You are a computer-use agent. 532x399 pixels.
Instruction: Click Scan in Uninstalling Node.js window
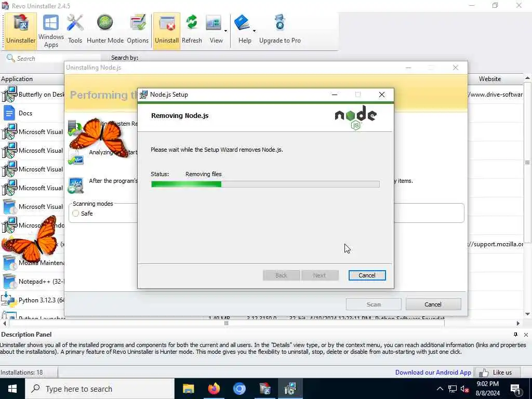(374, 304)
